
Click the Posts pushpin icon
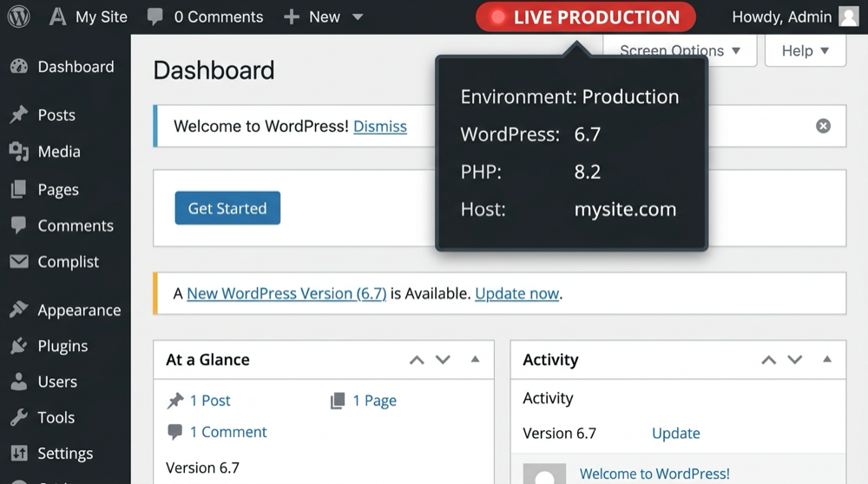click(x=19, y=114)
